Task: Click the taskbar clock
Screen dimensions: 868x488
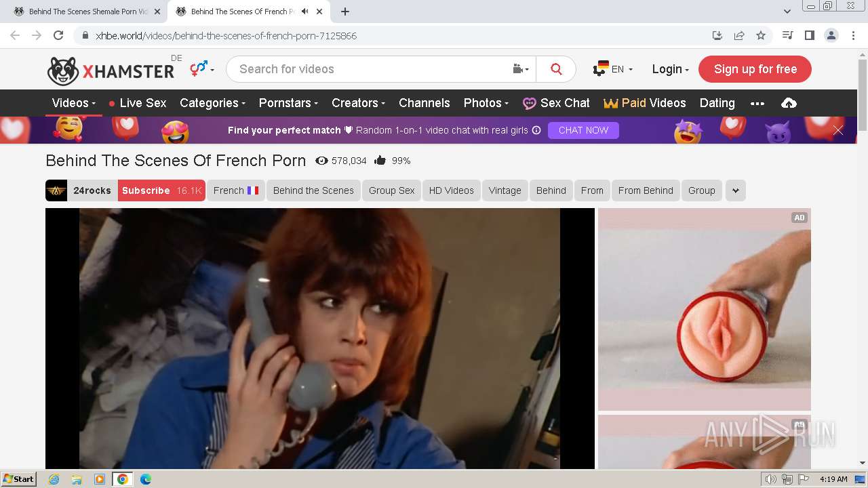Action: tap(833, 479)
